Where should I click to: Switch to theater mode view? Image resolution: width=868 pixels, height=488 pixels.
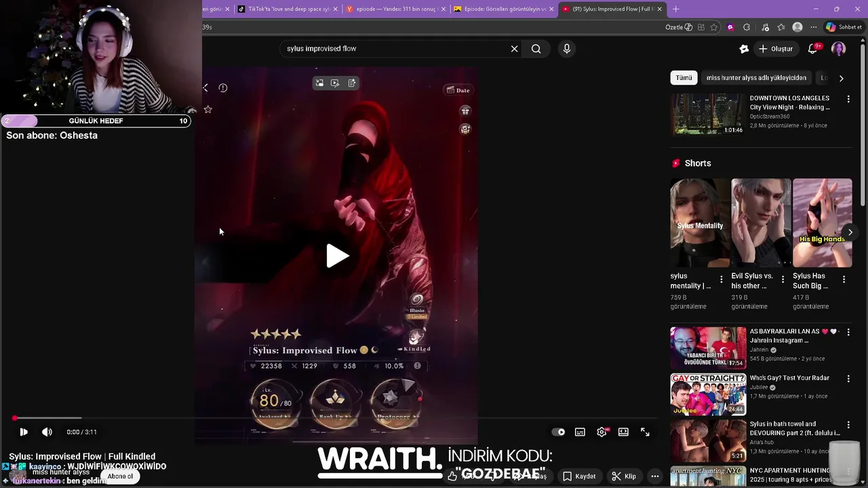623,432
